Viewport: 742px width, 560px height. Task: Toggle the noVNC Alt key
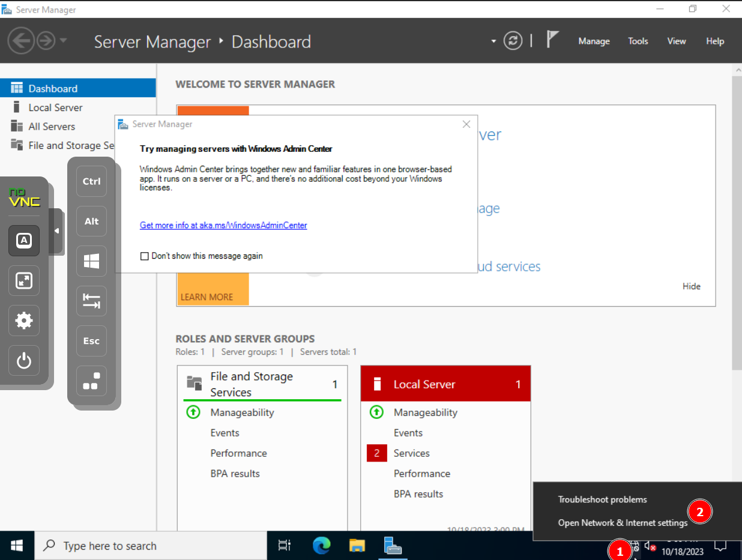tap(91, 221)
